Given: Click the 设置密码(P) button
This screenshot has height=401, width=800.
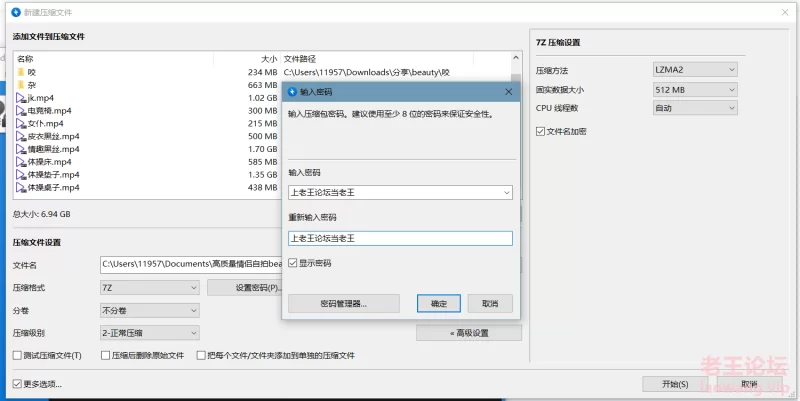Looking at the screenshot, I should (x=245, y=288).
